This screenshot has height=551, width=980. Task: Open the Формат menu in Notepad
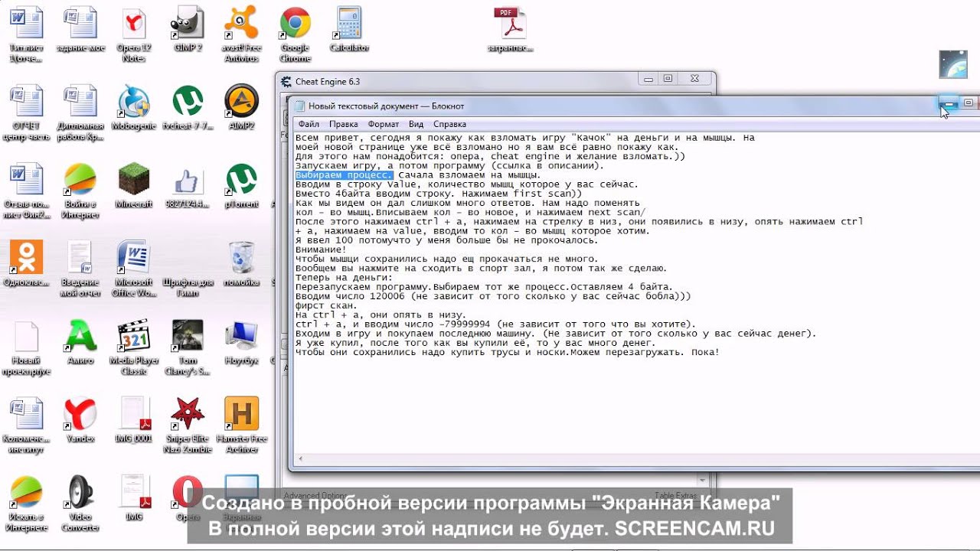383,124
